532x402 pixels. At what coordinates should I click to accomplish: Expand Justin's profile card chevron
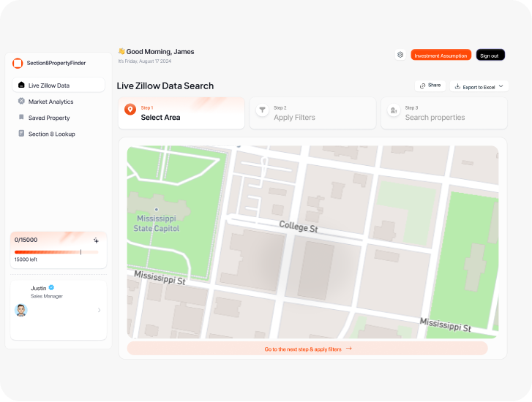tap(99, 310)
